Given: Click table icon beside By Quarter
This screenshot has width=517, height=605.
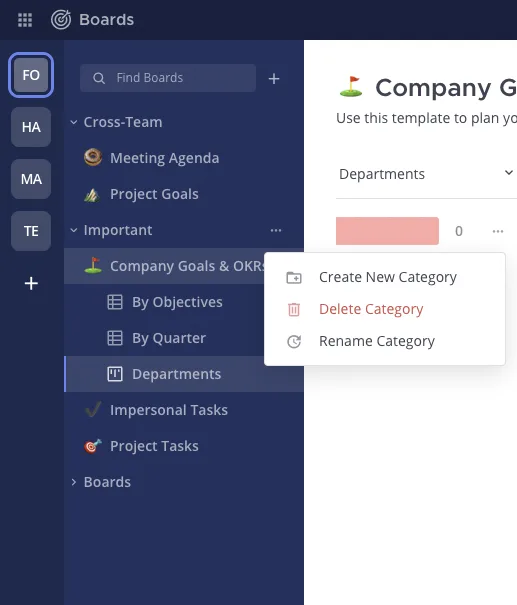Looking at the screenshot, I should (x=115, y=338).
